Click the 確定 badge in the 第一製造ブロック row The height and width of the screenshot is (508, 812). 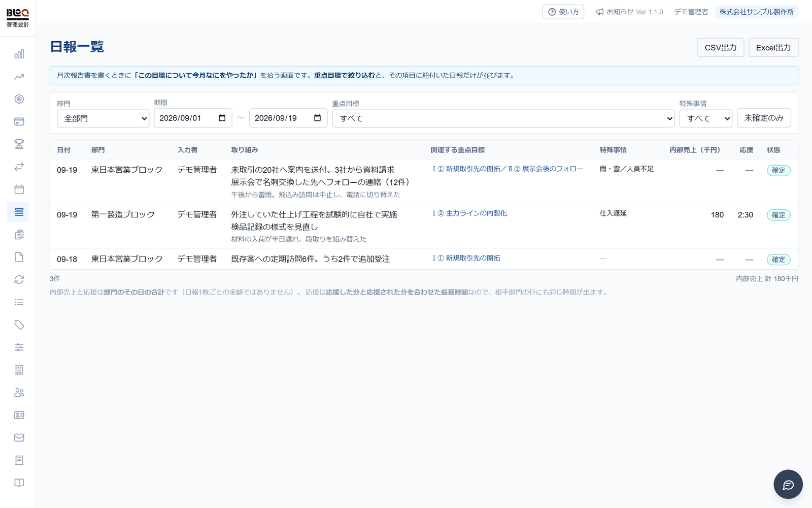point(779,215)
